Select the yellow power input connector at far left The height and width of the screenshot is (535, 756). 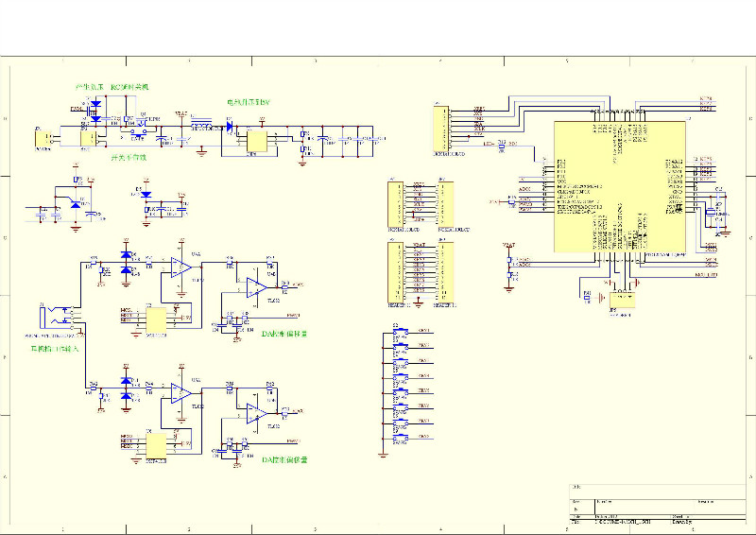(x=43, y=139)
